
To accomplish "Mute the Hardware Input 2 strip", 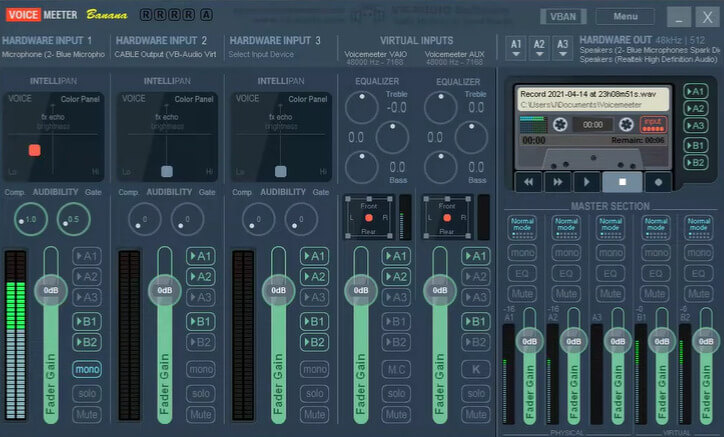I will tap(201, 414).
